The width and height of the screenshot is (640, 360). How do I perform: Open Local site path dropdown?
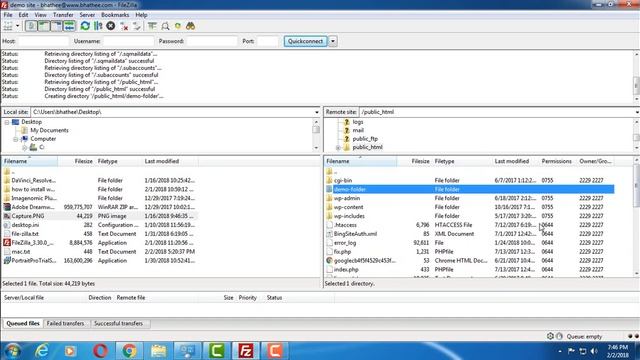pos(317,112)
